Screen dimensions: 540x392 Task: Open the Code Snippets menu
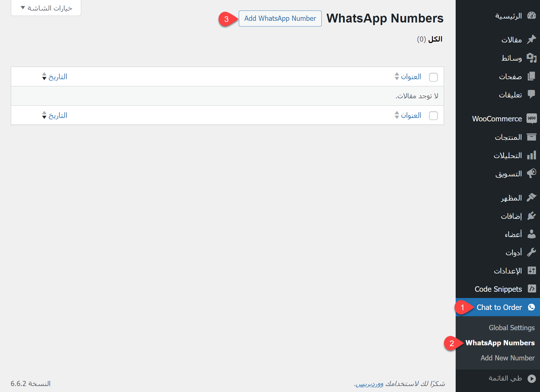[x=498, y=289]
